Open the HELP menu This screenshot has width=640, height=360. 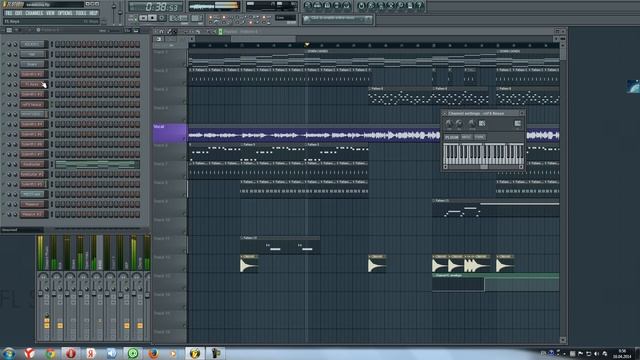point(93,13)
